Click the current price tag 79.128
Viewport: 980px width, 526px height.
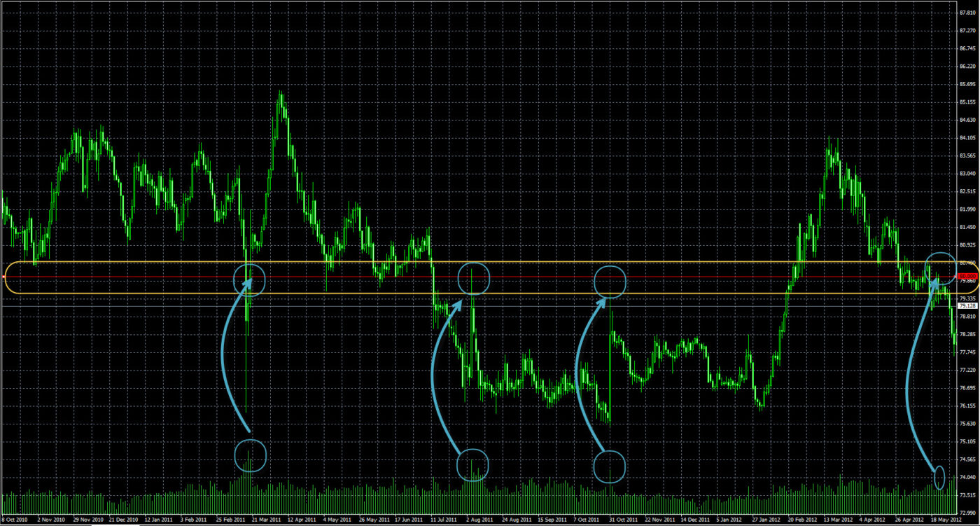point(967,306)
